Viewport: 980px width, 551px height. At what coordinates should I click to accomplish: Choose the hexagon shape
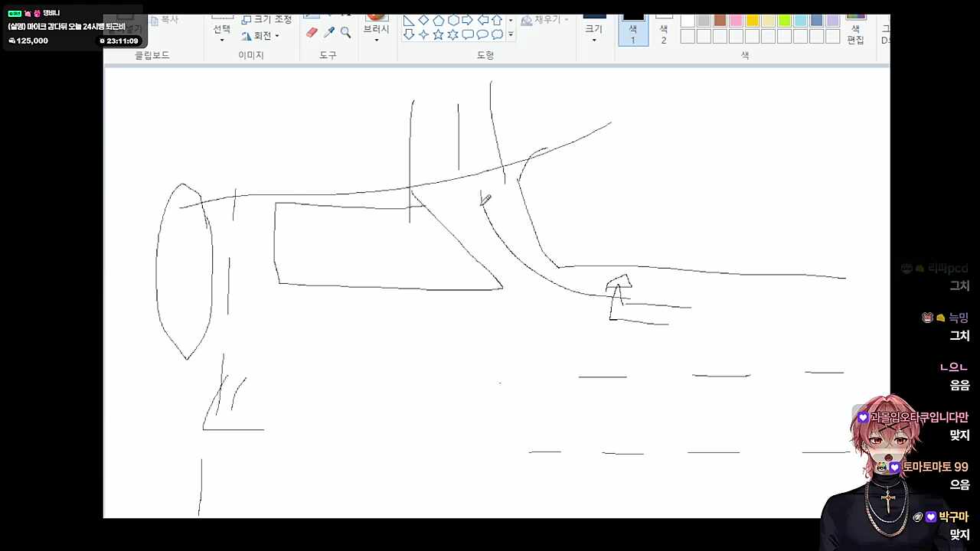click(x=453, y=20)
